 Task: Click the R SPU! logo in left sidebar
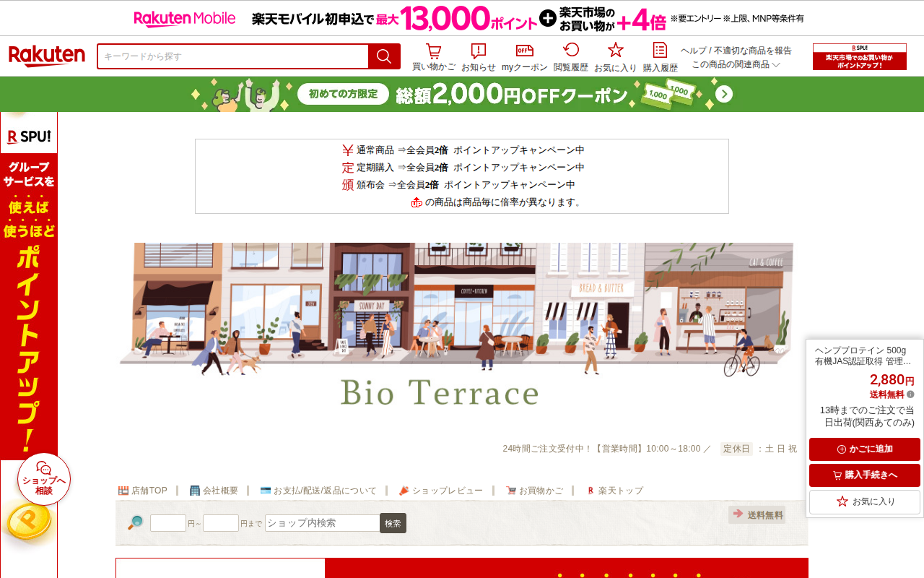[x=29, y=137]
